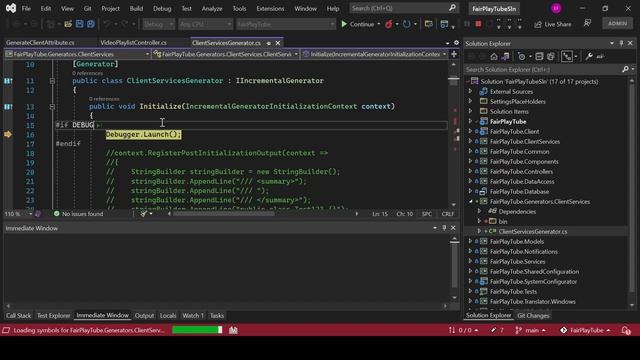
Task: Click the Stop Debugging red square
Action: pos(478,24)
